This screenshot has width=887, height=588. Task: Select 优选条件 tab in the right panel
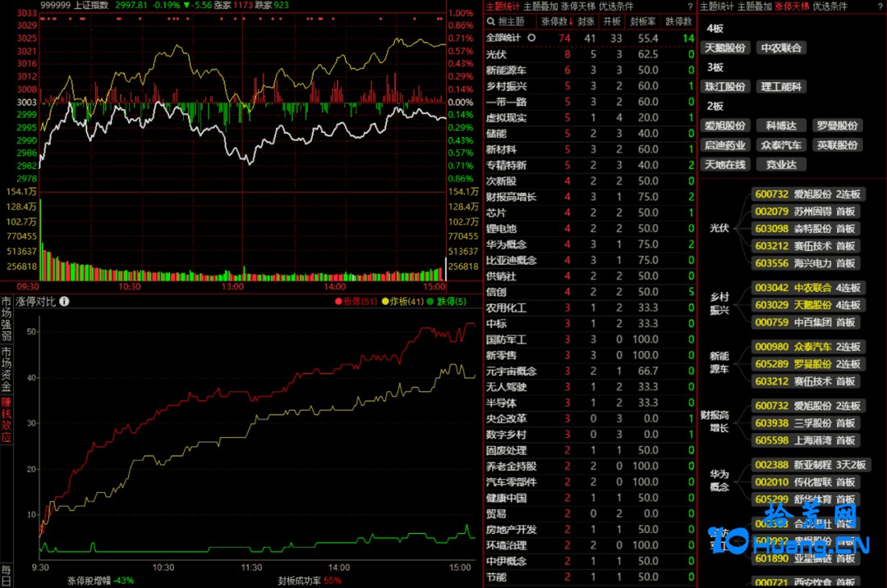[x=831, y=6]
